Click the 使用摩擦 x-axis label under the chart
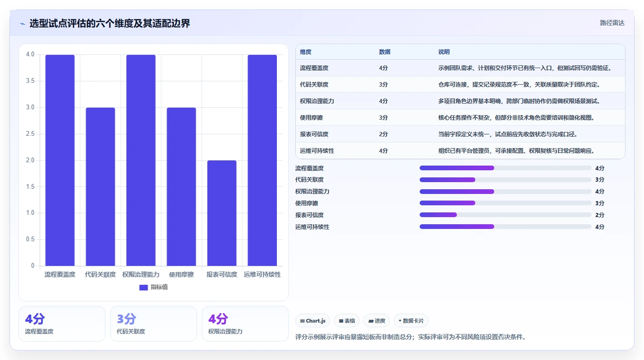 tap(181, 274)
